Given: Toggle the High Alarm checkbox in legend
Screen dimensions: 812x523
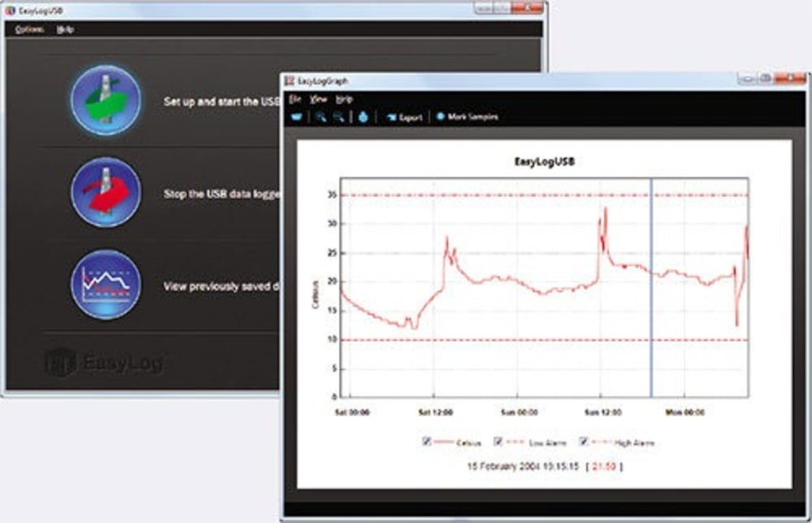Looking at the screenshot, I should 583,441.
